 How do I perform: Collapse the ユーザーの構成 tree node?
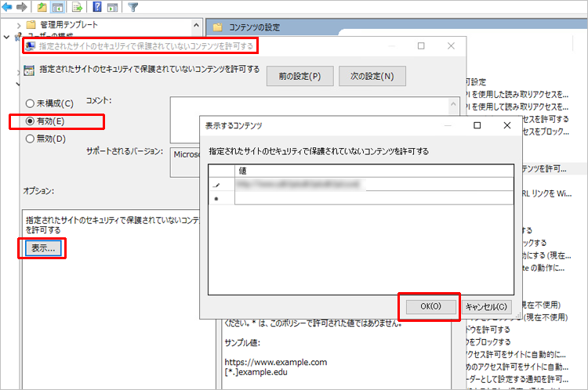click(8, 38)
